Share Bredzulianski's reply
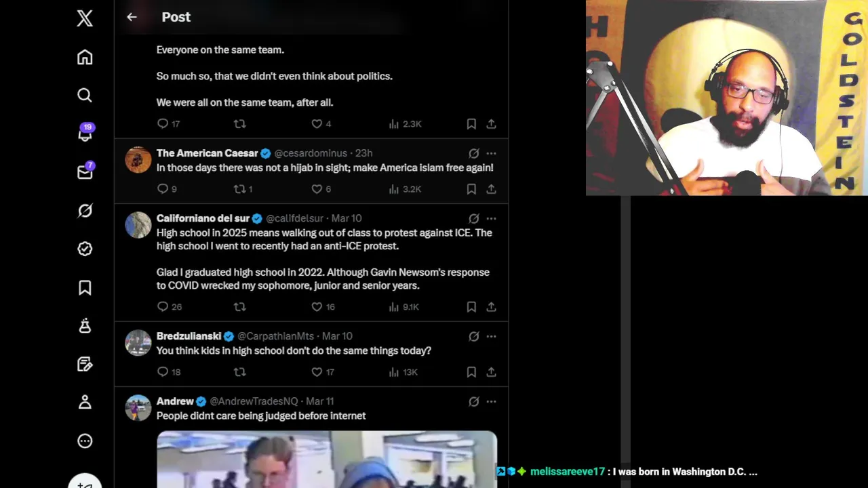Image resolution: width=868 pixels, height=488 pixels. coord(491,372)
